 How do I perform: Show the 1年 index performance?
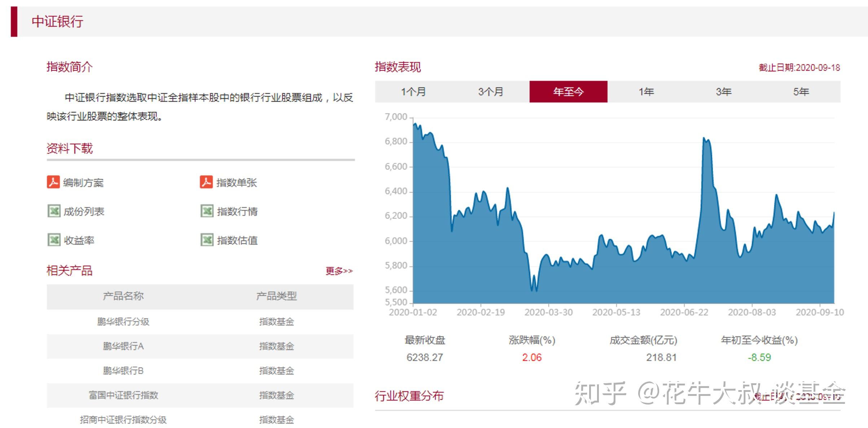[646, 92]
